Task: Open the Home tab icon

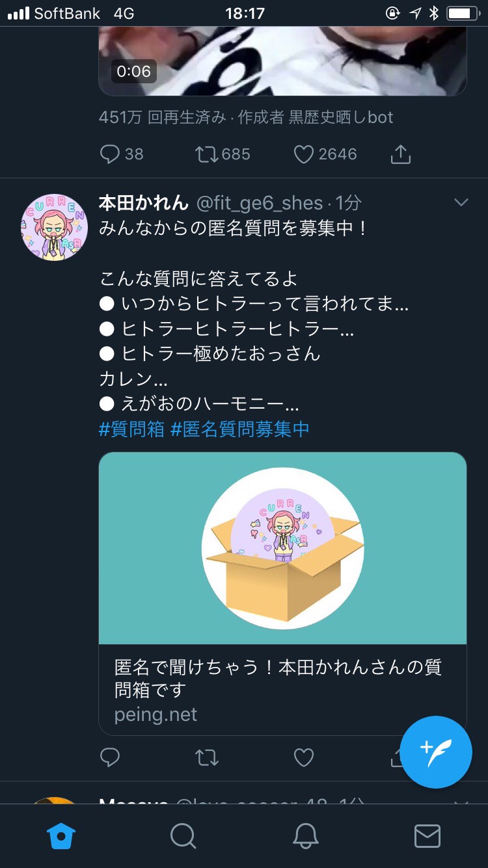Action: click(62, 836)
